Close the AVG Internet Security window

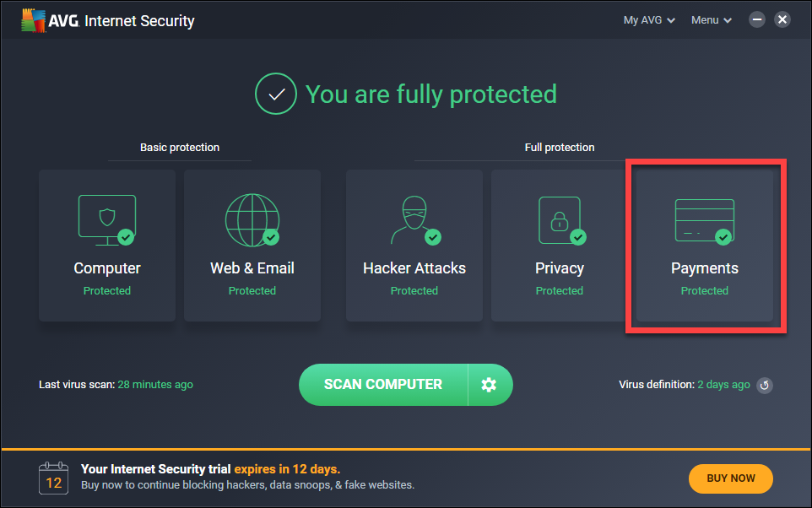point(782,19)
